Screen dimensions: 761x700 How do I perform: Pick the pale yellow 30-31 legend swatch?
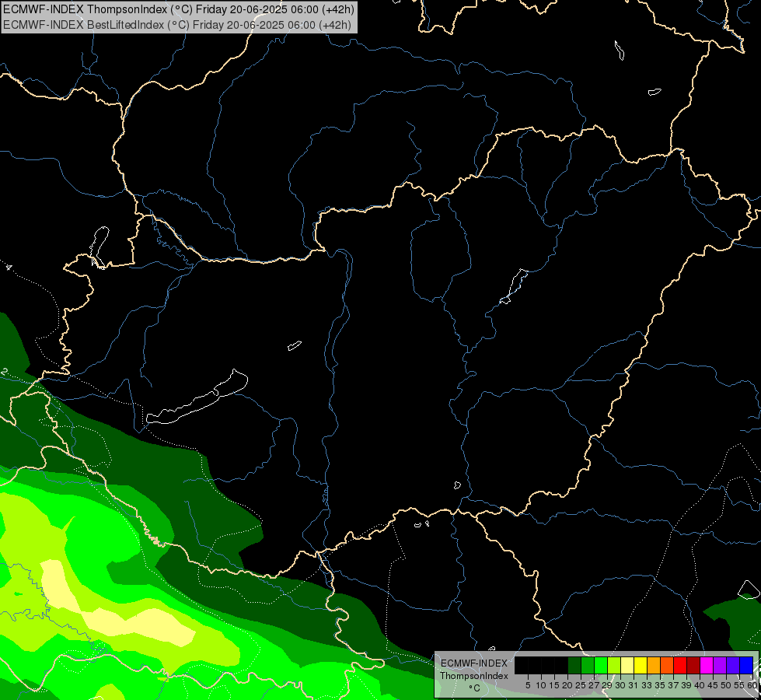tap(627, 665)
